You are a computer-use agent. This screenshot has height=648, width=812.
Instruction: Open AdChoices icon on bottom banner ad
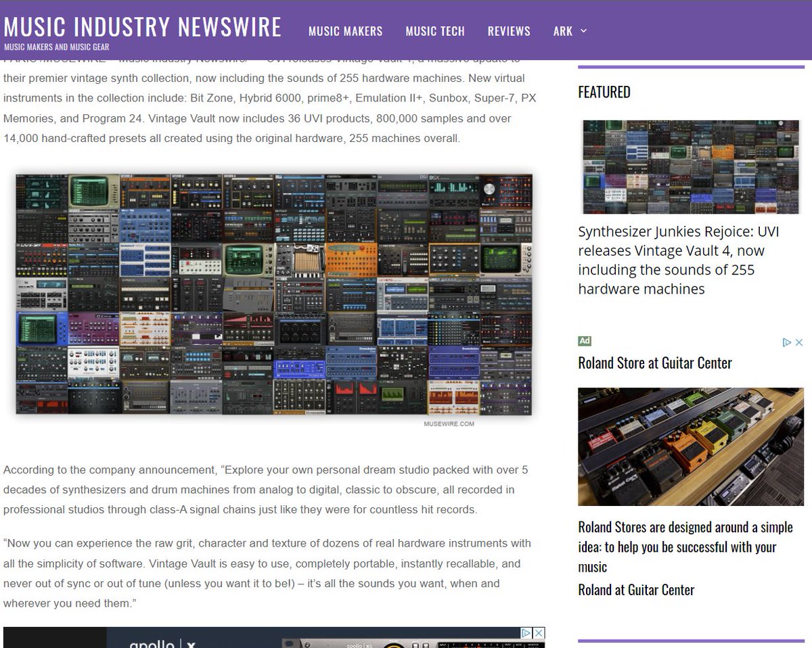pyautogui.click(x=526, y=633)
